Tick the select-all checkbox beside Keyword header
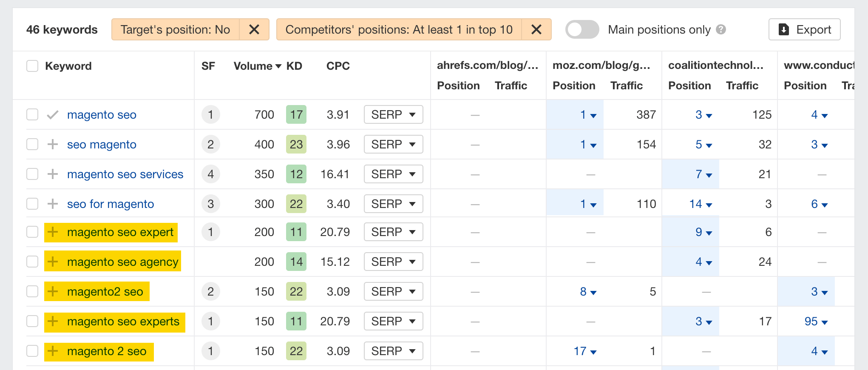868x370 pixels. click(32, 66)
